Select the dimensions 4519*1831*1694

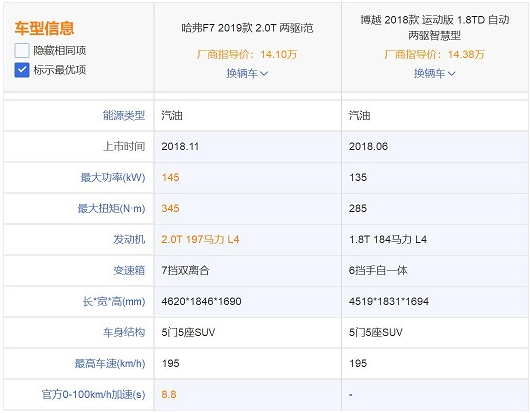tap(389, 301)
